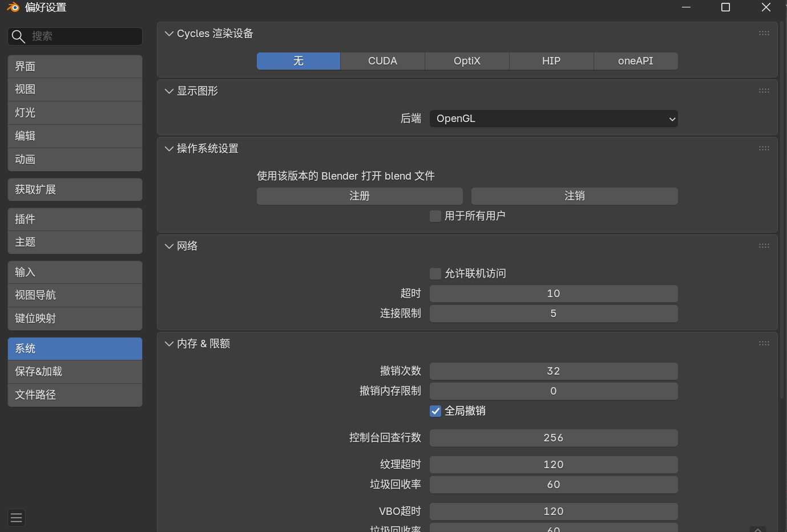Open the 插件 preferences tab
787x532 pixels.
click(x=75, y=219)
